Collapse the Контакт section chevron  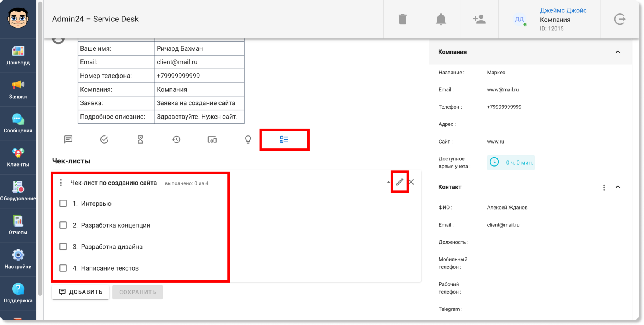[618, 187]
